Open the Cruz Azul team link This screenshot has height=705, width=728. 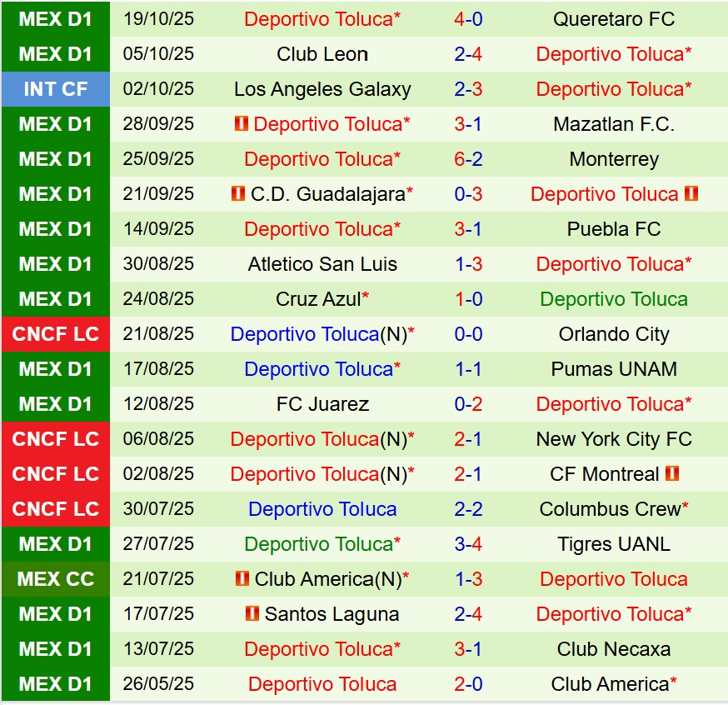[318, 299]
